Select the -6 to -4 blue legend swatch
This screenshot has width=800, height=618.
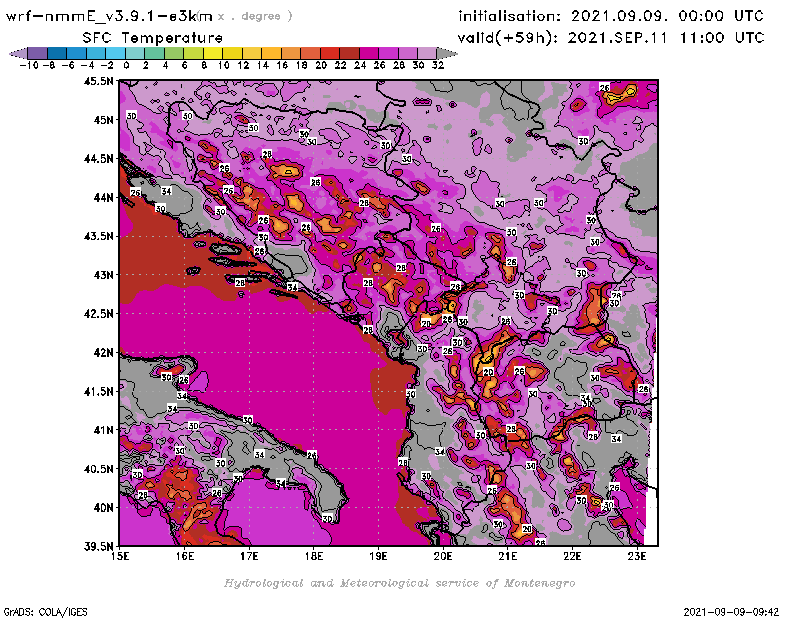(76, 53)
